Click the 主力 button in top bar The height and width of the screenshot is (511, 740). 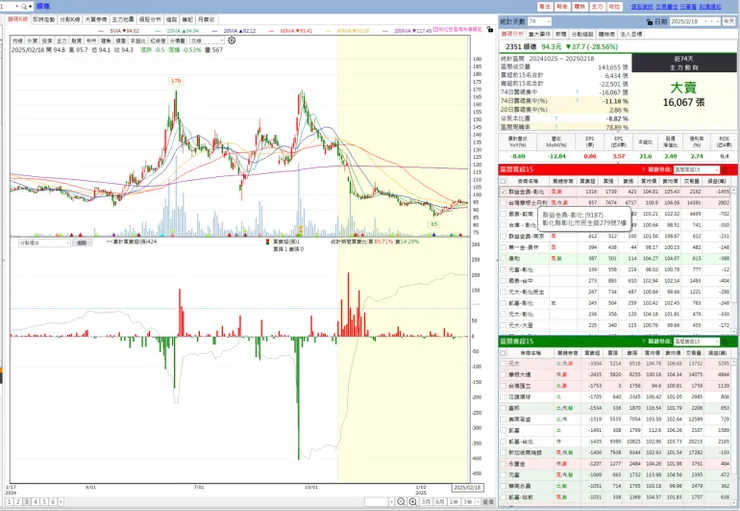coord(597,7)
